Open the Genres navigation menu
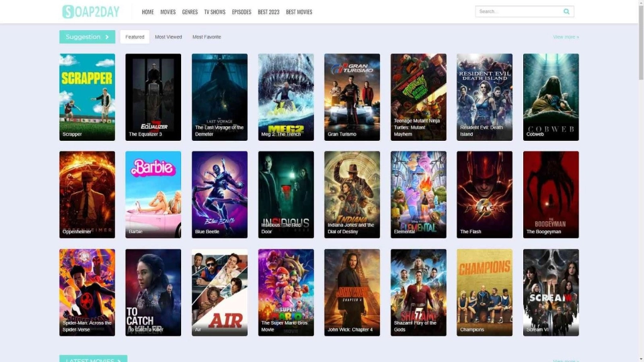Viewport: 644px width, 362px height. click(190, 12)
